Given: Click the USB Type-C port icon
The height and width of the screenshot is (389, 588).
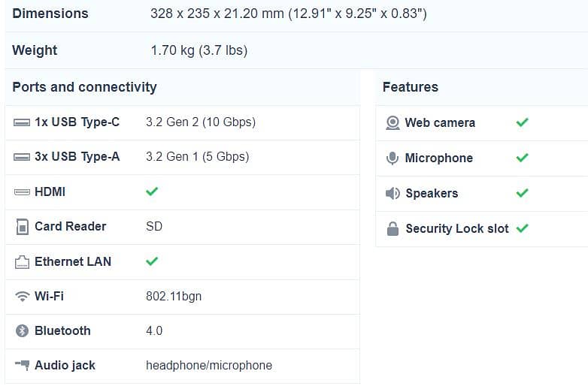Looking at the screenshot, I should 22,122.
